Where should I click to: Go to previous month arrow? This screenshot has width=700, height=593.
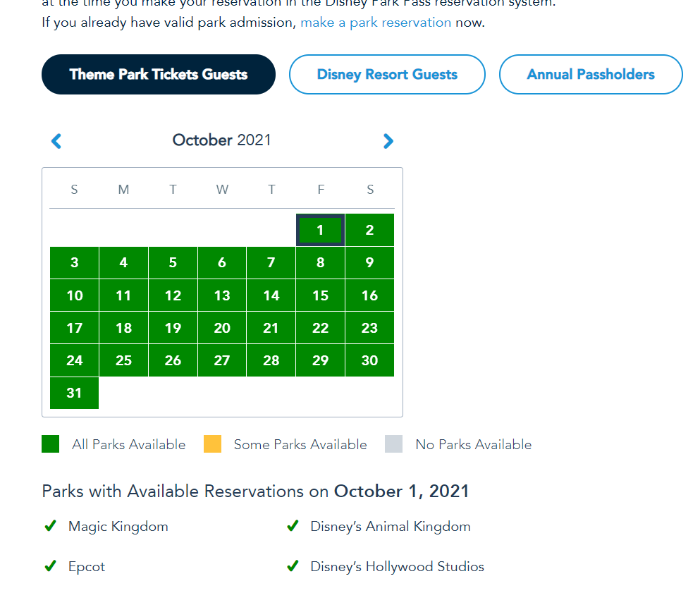click(x=56, y=141)
